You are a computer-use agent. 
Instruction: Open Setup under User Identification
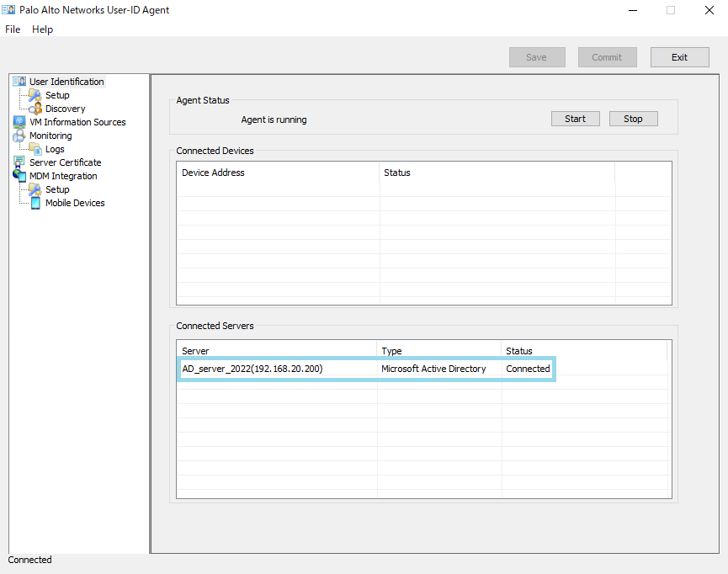point(57,95)
